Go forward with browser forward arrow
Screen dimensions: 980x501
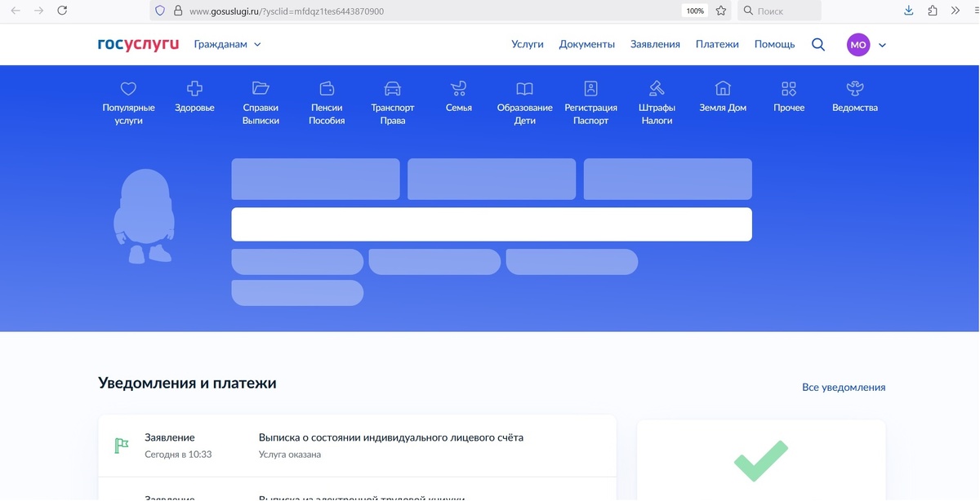(x=38, y=11)
